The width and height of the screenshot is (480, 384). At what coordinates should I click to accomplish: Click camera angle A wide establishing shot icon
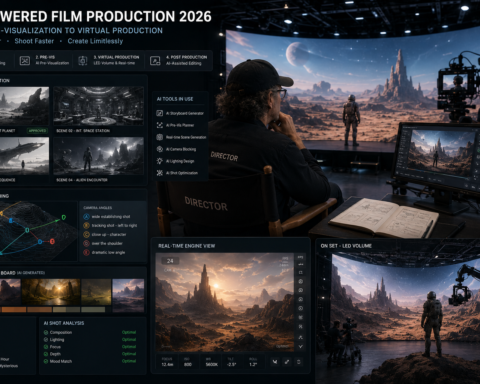[86, 217]
